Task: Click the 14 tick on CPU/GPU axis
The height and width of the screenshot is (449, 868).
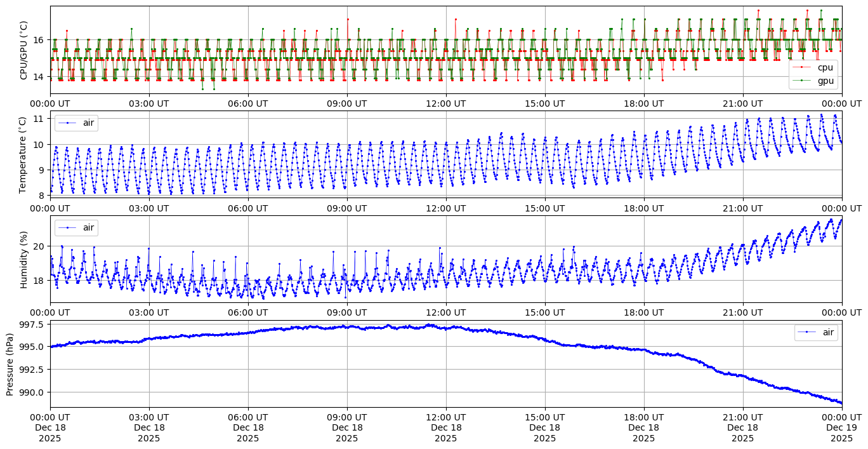Action: click(39, 77)
